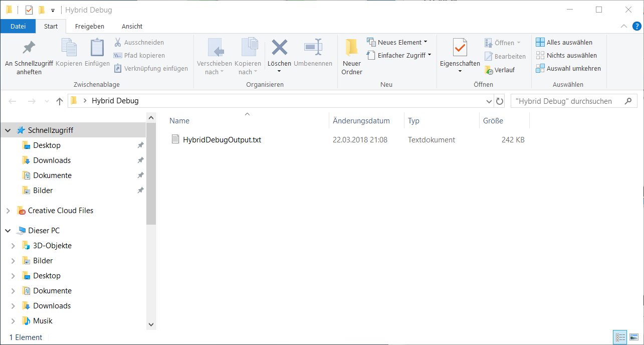Open Musik folder in tree
This screenshot has width=644, height=345.
point(43,321)
